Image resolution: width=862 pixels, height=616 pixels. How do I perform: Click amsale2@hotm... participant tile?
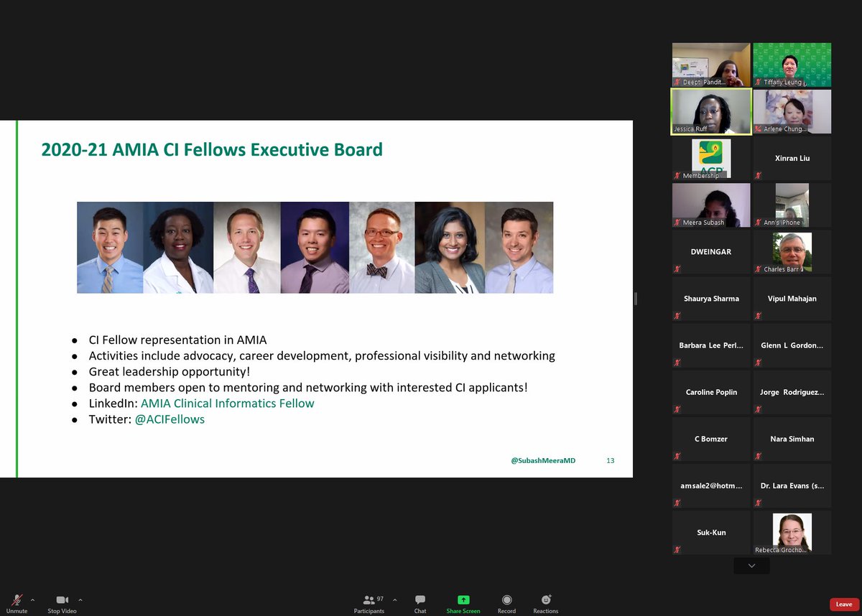(711, 486)
